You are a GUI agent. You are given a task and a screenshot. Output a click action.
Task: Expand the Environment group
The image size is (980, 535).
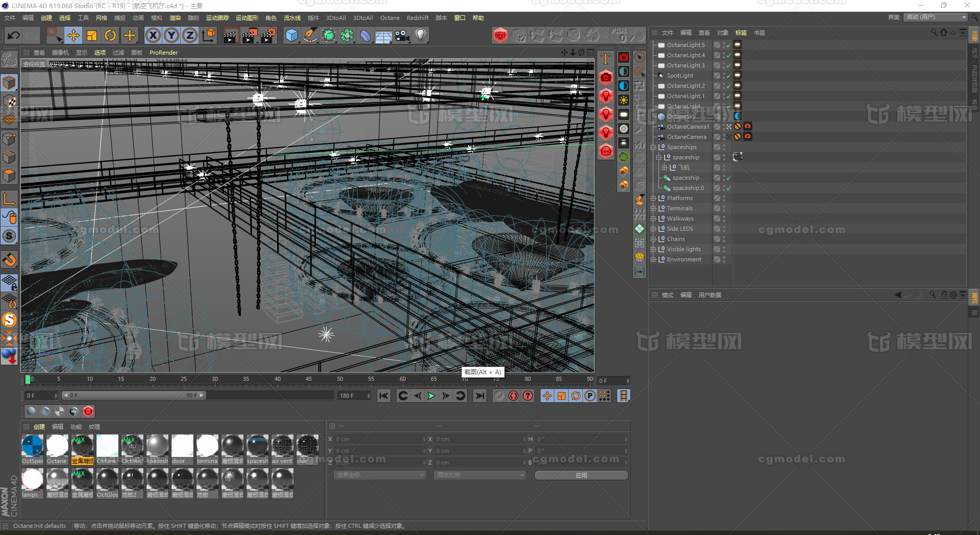point(653,259)
